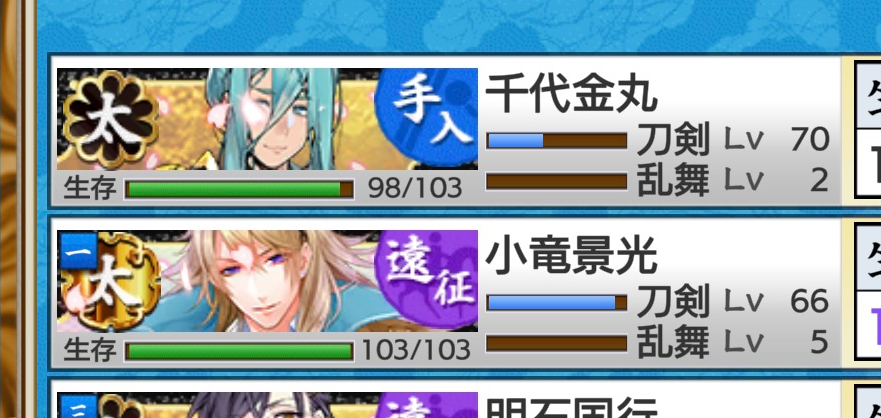Click the purple expedition badge on third row
This screenshot has width=881, height=418.
point(427,405)
